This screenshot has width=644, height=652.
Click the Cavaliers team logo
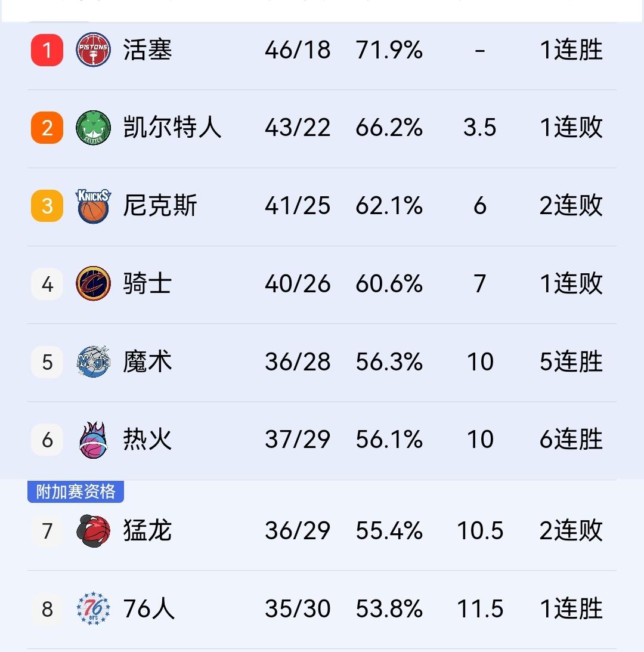click(93, 284)
